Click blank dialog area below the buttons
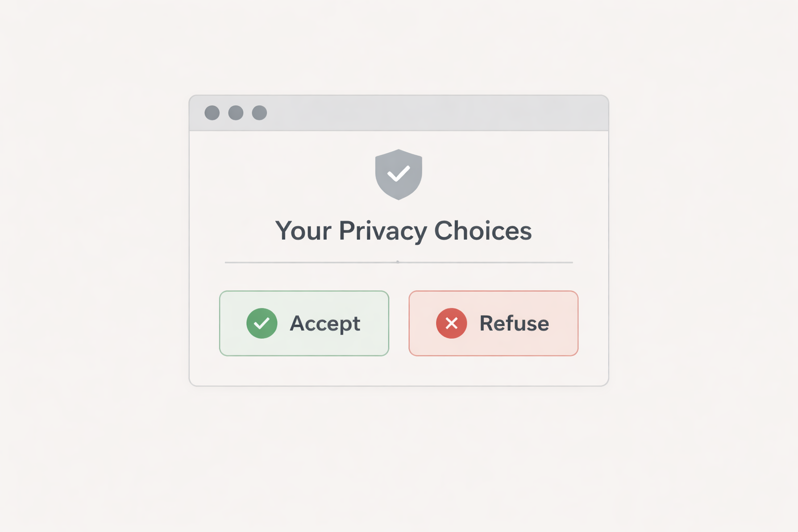Image resolution: width=798 pixels, height=532 pixels. pyautogui.click(x=398, y=371)
